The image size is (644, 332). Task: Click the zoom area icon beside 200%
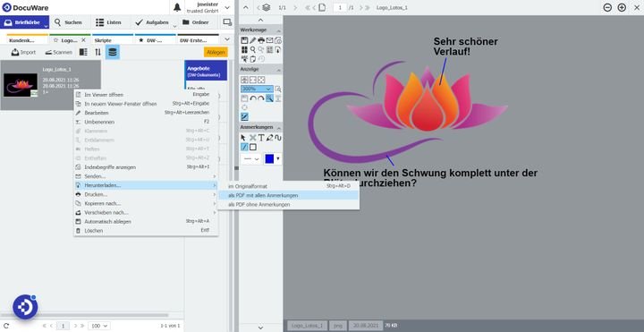pyautogui.click(x=278, y=89)
